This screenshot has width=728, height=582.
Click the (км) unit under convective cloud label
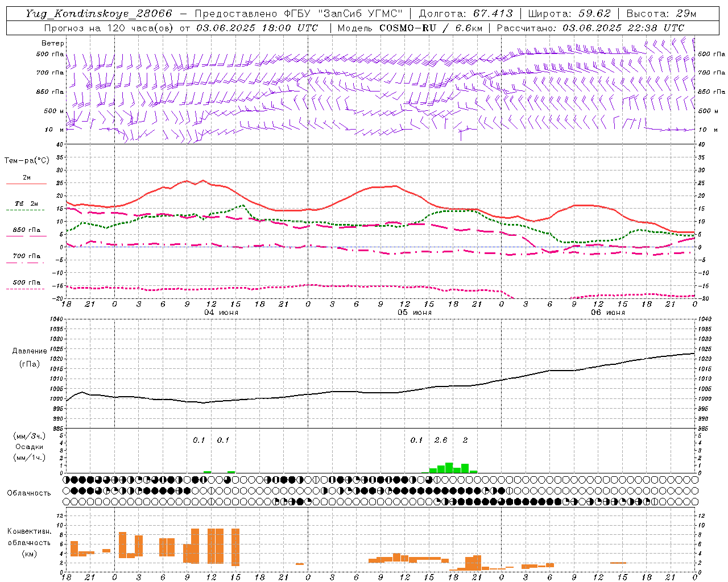(x=30, y=553)
